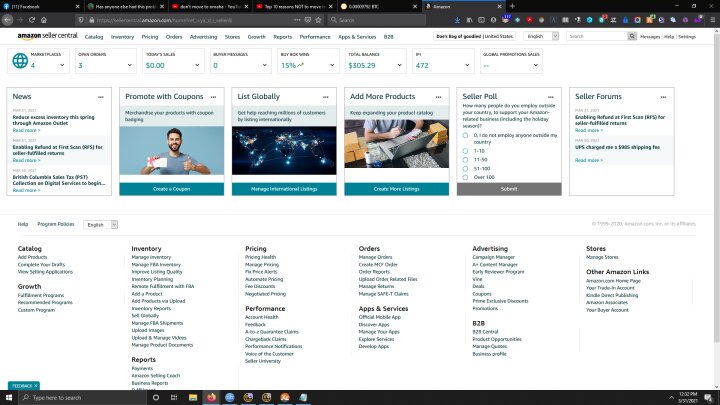Viewport: 720px width, 405px height.
Task: Open the News card options ellipsis
Action: click(x=101, y=97)
